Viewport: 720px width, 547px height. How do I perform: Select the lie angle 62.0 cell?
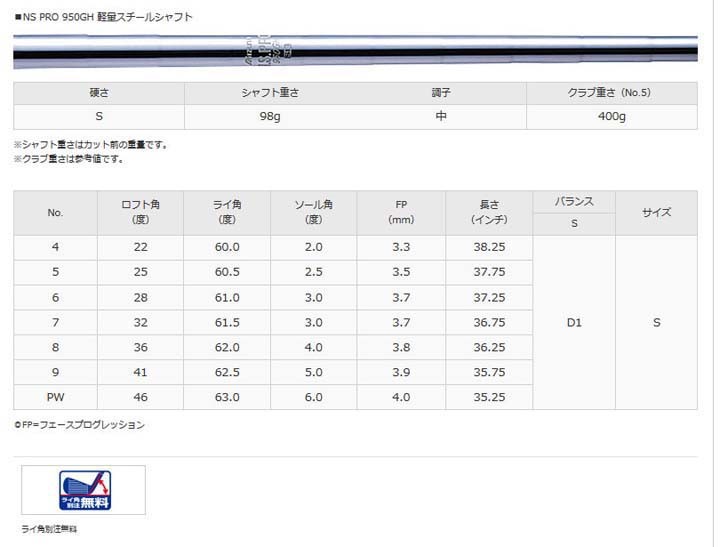pos(227,348)
